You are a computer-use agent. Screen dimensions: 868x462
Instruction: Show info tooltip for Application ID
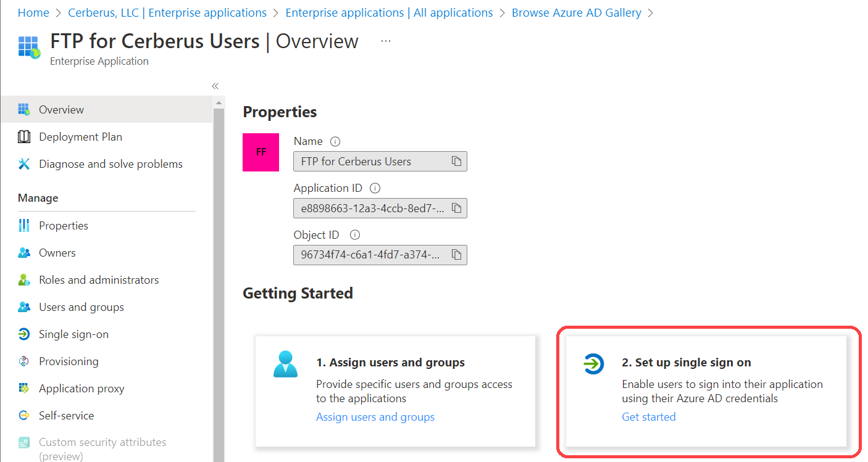tap(375, 188)
